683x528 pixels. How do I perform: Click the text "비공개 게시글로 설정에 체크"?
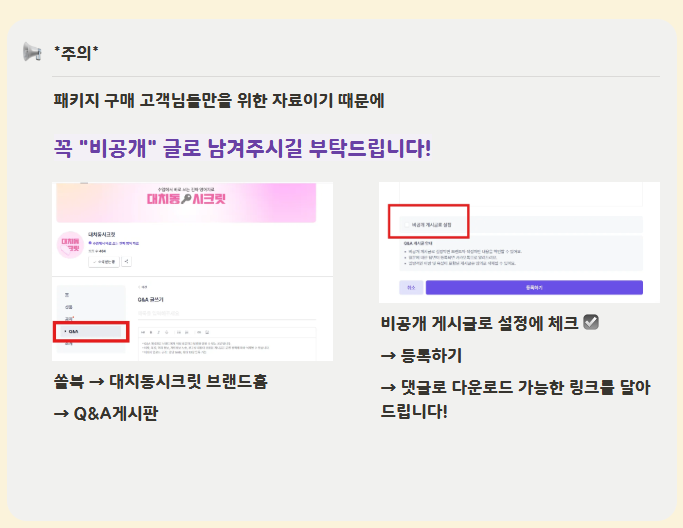[x=479, y=323]
